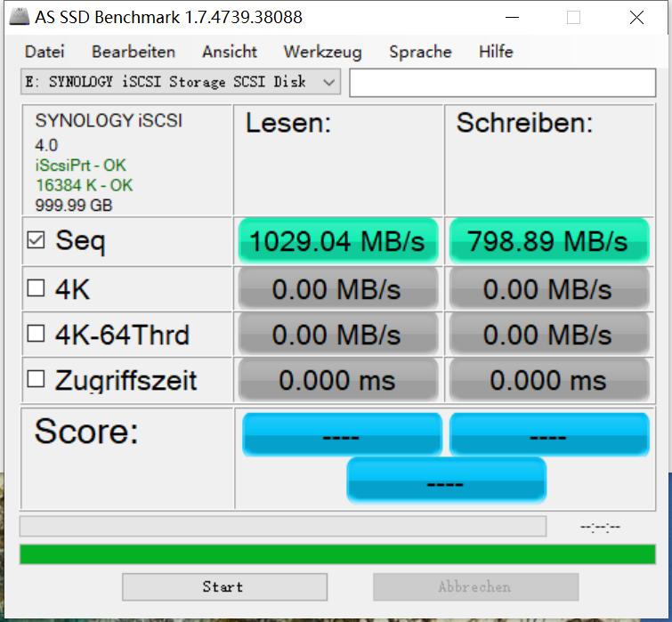
Task: Click the read Score blue box
Action: click(342, 434)
